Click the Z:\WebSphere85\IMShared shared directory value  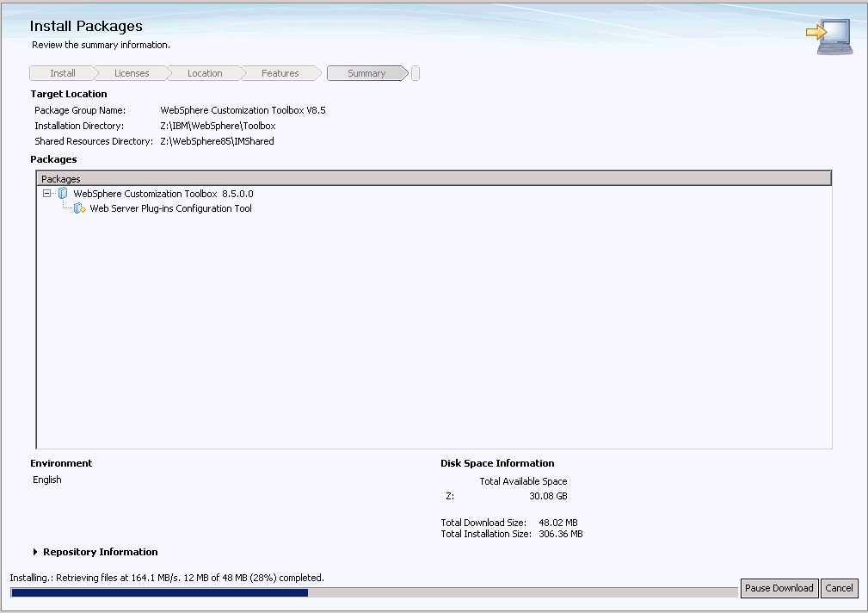[x=217, y=141]
